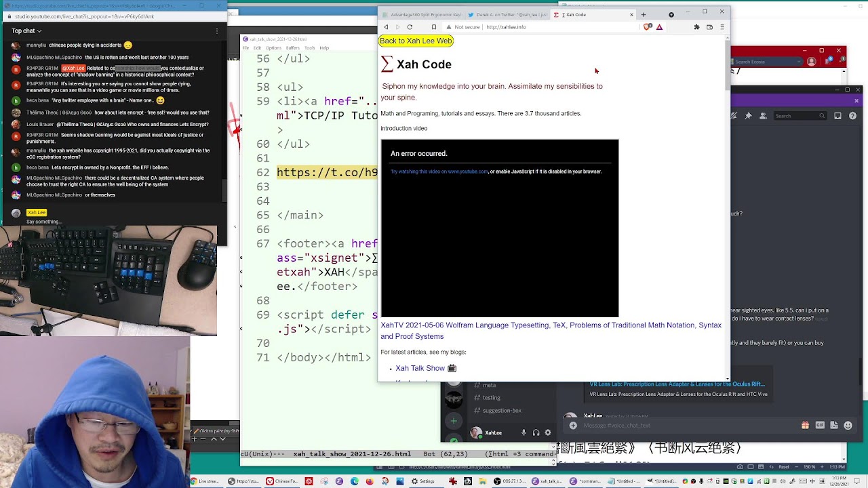
Task: Open Brave Shields lion icon
Action: click(x=648, y=27)
